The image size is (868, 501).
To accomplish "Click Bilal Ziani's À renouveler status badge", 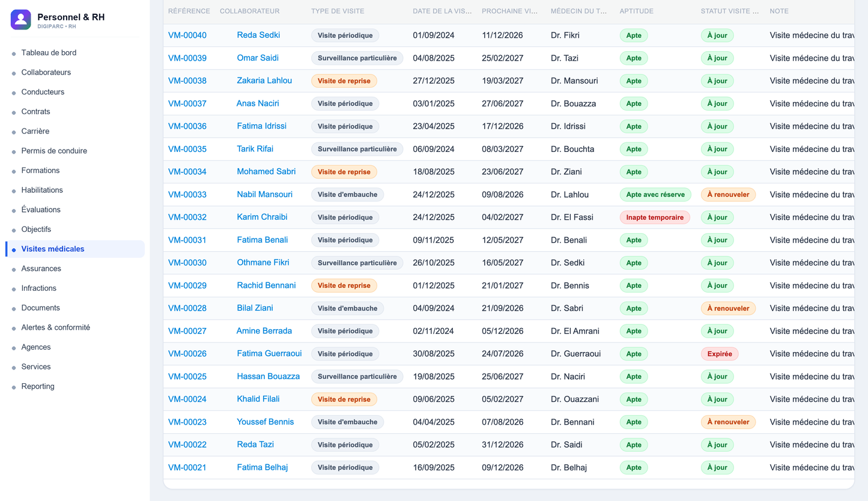I will (728, 308).
